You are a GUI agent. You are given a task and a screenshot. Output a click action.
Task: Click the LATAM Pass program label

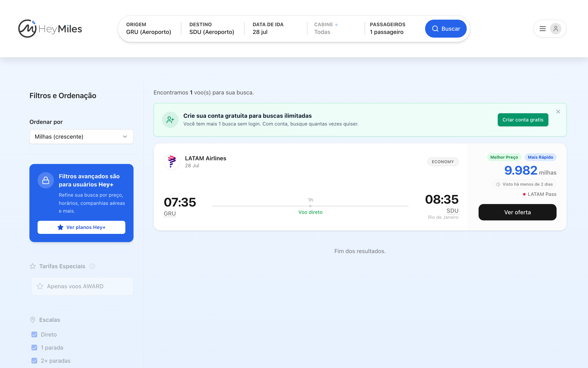[x=542, y=194]
